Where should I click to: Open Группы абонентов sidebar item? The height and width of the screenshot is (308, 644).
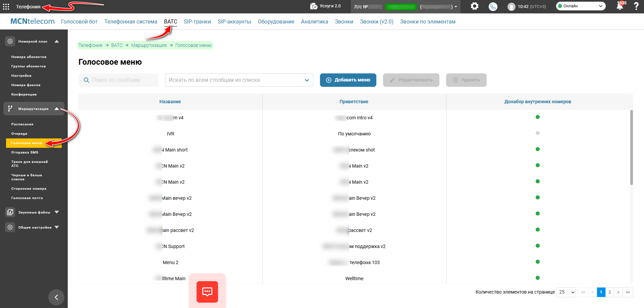[29, 66]
